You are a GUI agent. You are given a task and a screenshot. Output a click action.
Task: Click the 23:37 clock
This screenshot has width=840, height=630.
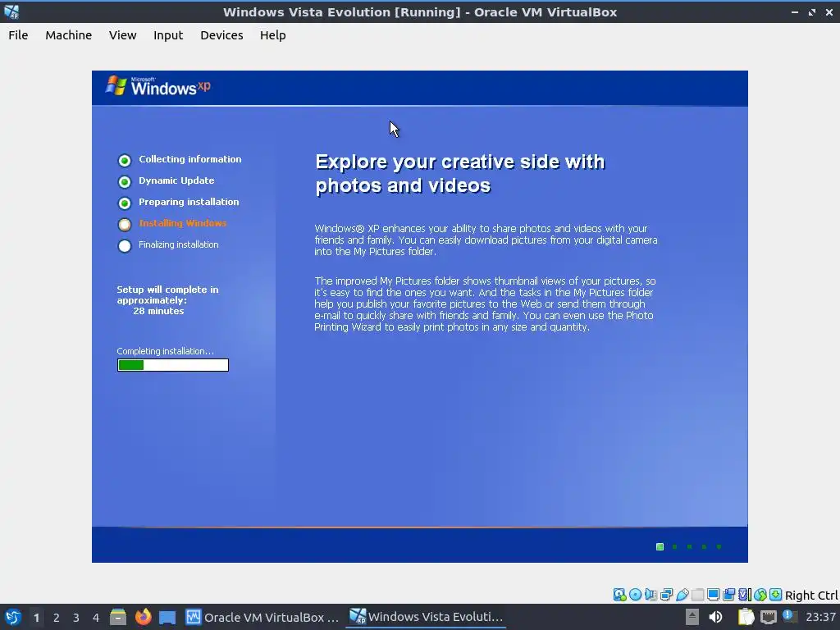[820, 617]
